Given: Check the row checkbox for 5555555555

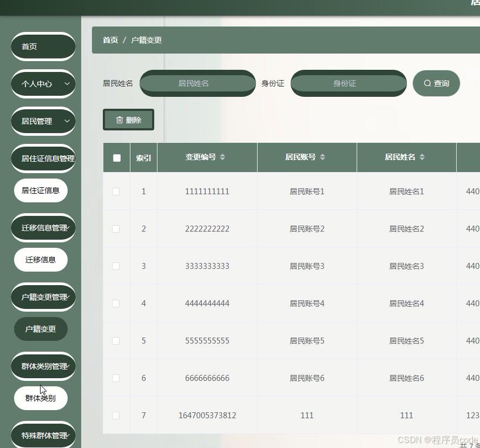Looking at the screenshot, I should click(116, 341).
